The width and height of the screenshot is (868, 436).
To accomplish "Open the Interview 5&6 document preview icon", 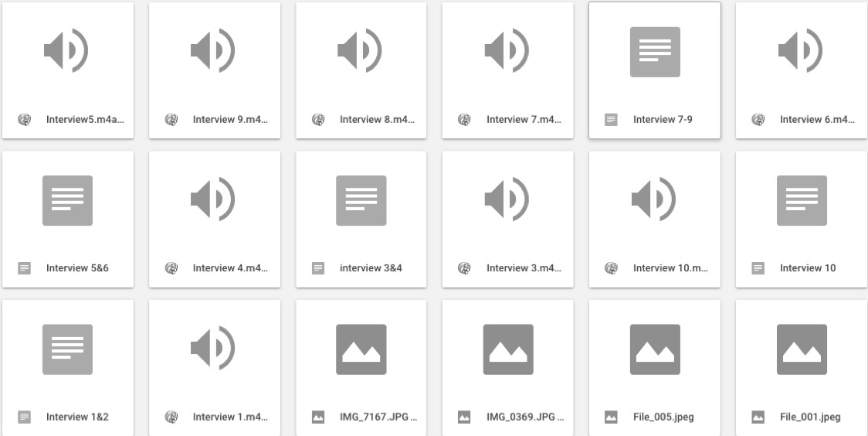I will [67, 201].
